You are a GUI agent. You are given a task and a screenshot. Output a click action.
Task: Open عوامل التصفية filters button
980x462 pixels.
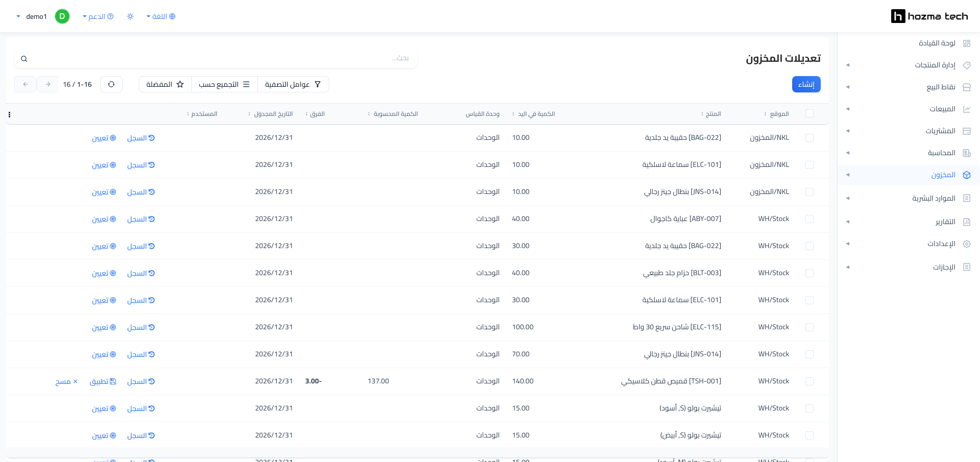pos(293,84)
